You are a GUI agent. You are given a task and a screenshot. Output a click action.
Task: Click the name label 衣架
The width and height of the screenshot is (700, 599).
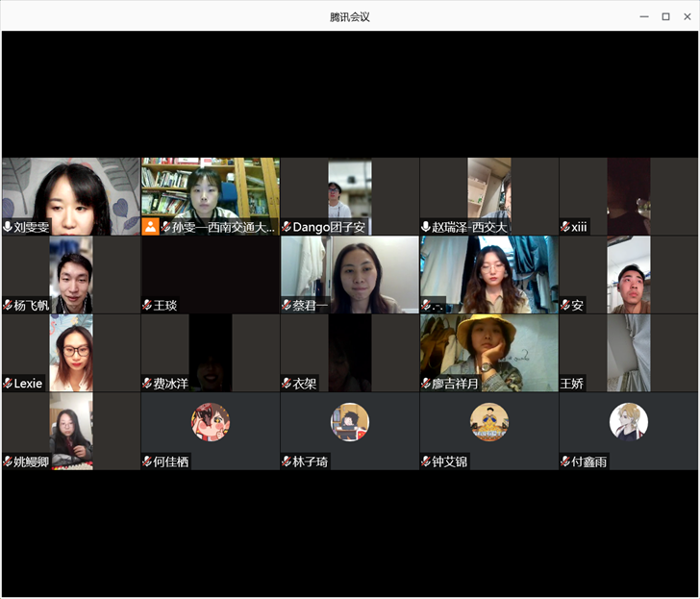click(305, 384)
